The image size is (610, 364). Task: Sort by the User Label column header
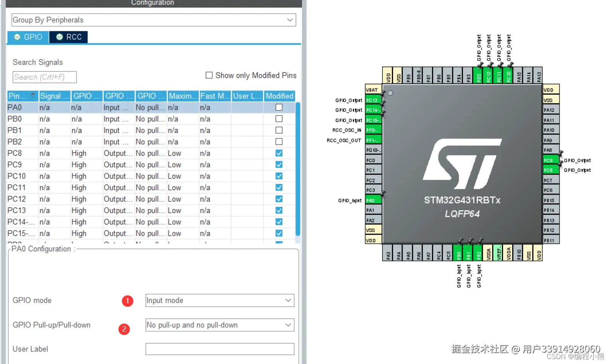pos(247,96)
